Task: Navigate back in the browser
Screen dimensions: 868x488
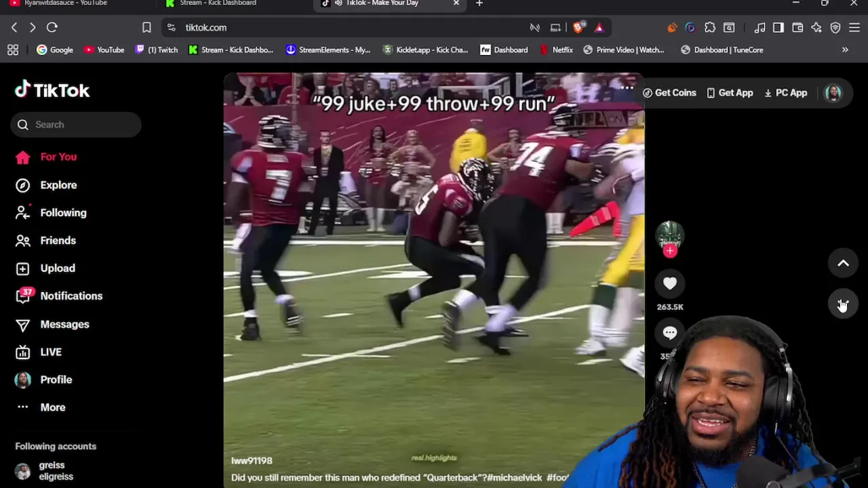Action: point(14,28)
